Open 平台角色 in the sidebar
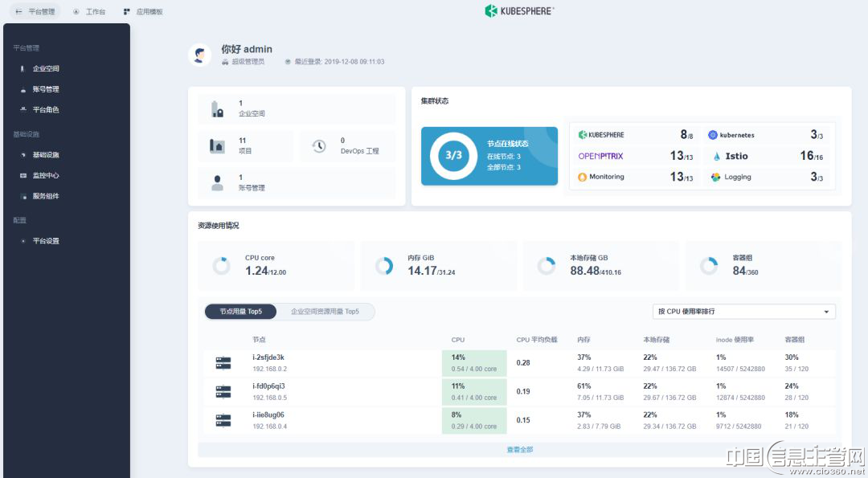The width and height of the screenshot is (868, 478). tap(45, 109)
